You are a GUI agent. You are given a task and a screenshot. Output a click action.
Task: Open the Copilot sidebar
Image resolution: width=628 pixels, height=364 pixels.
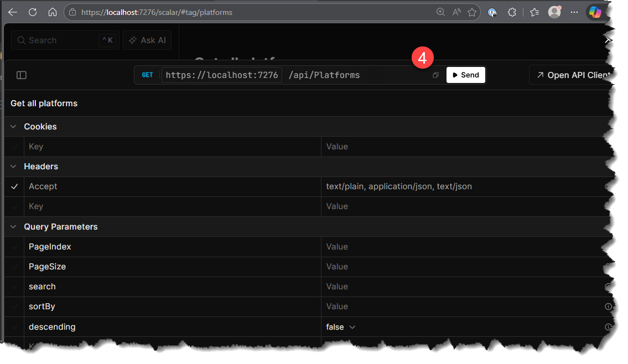(x=595, y=12)
